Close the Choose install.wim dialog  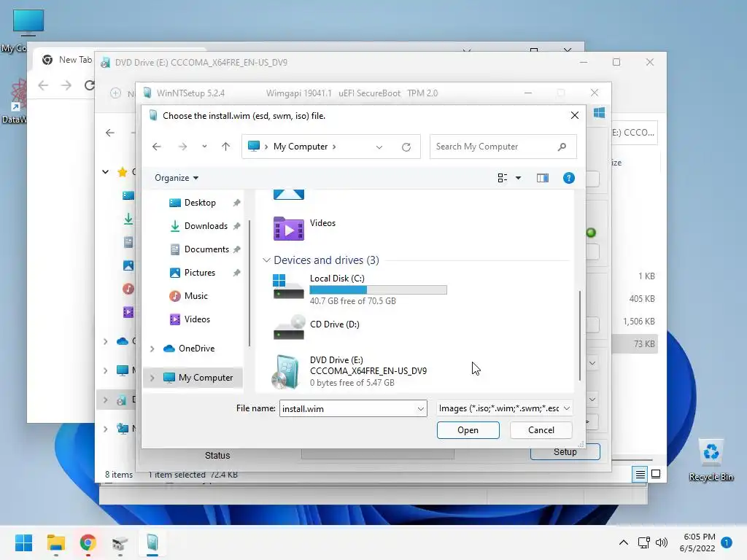click(x=575, y=115)
